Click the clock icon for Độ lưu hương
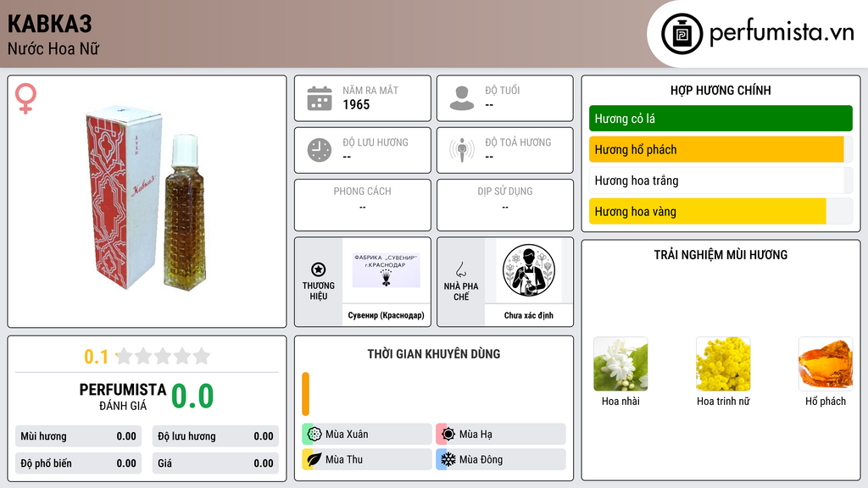This screenshot has width=868, height=488. [x=320, y=150]
